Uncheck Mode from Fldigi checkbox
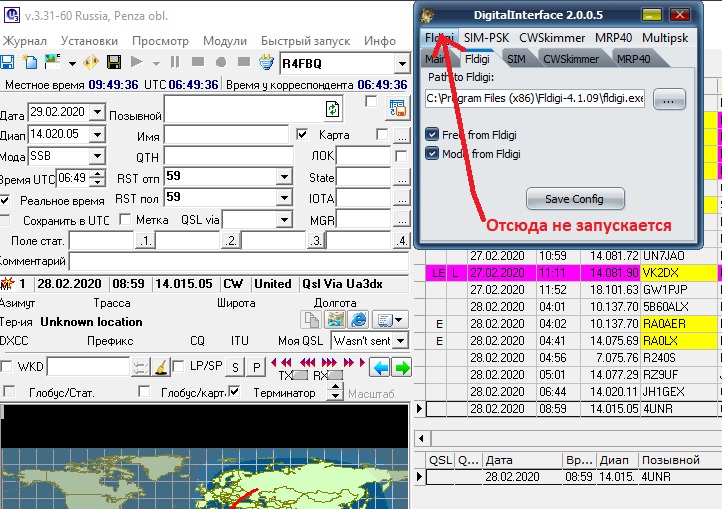 tap(432, 153)
